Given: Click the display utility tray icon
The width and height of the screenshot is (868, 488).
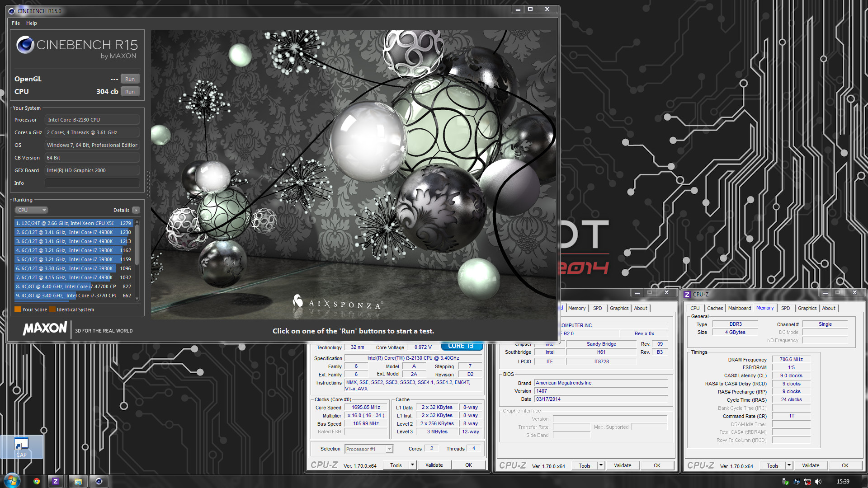Looking at the screenshot, I should point(796,482).
